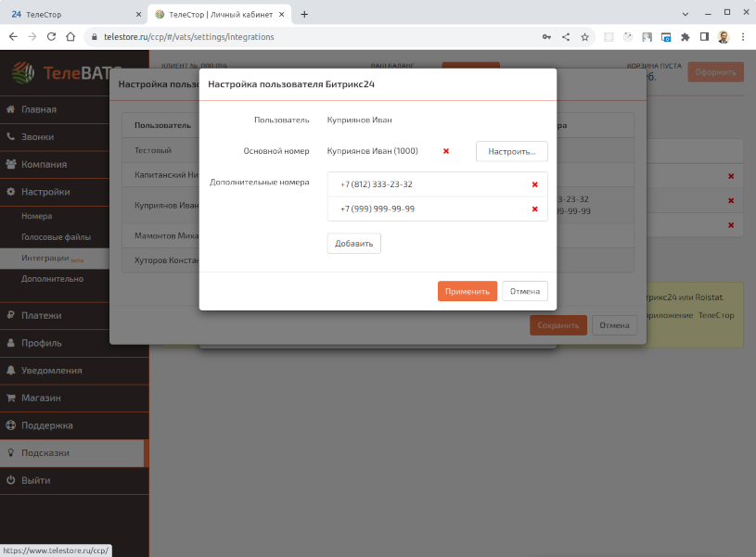Open Главная in the sidebar
The height and width of the screenshot is (557, 756).
pyautogui.click(x=55, y=110)
